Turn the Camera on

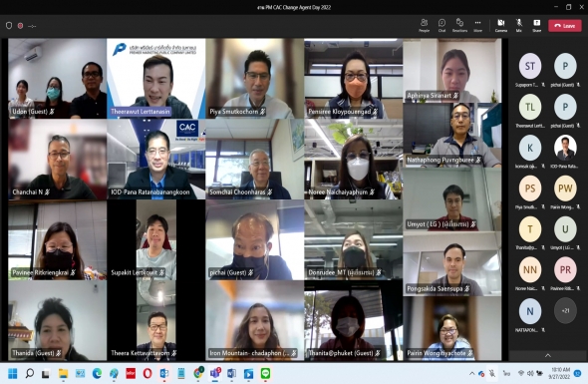[x=500, y=26]
